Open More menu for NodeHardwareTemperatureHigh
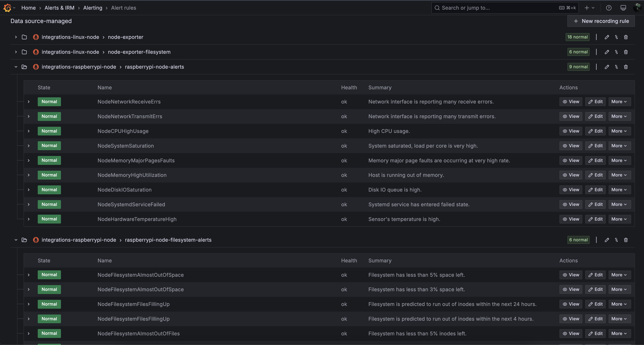The width and height of the screenshot is (644, 345). pyautogui.click(x=619, y=219)
